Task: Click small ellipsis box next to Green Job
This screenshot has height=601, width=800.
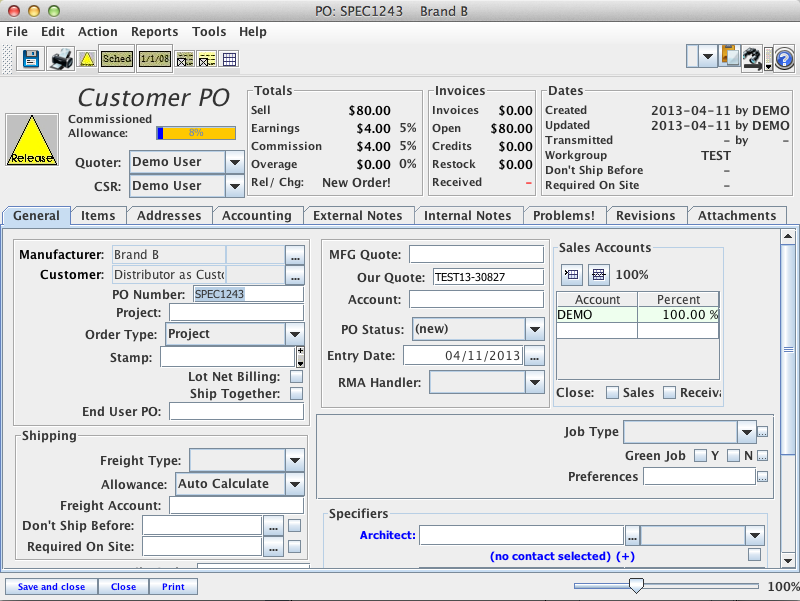Action: 762,456
